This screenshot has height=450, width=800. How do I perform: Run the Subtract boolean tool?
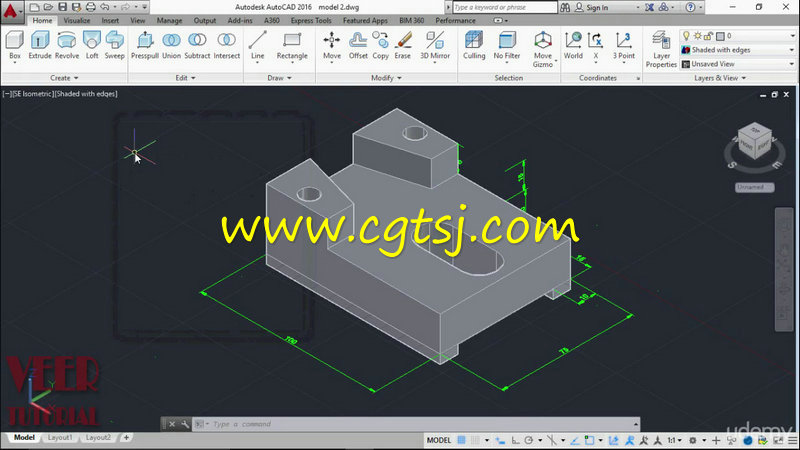[197, 45]
